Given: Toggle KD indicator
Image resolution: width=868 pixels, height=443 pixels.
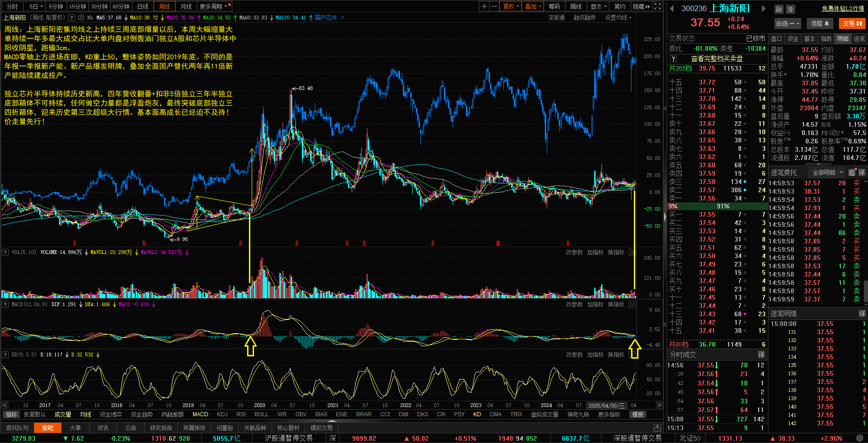Looking at the screenshot, I should (477, 414).
